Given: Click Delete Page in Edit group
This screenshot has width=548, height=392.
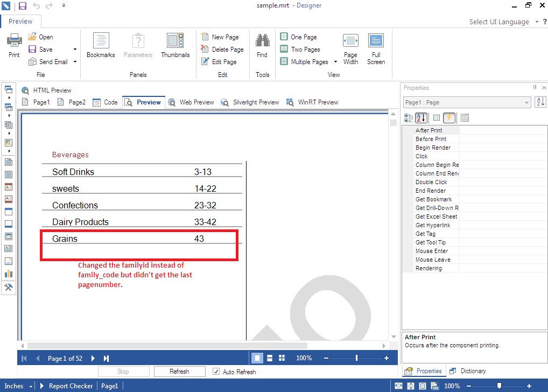Looking at the screenshot, I should (222, 50).
